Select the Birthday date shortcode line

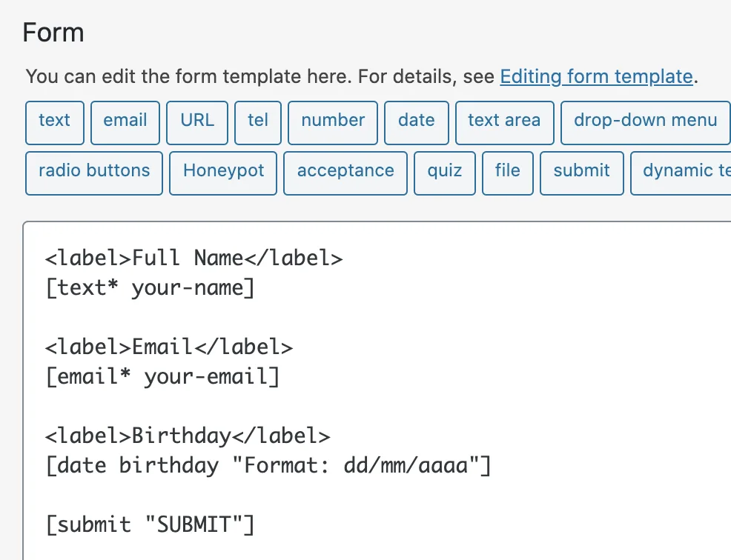[x=268, y=465]
